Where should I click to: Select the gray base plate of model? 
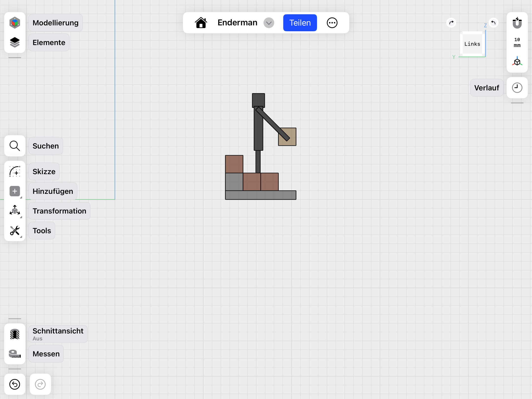pyautogui.click(x=261, y=195)
